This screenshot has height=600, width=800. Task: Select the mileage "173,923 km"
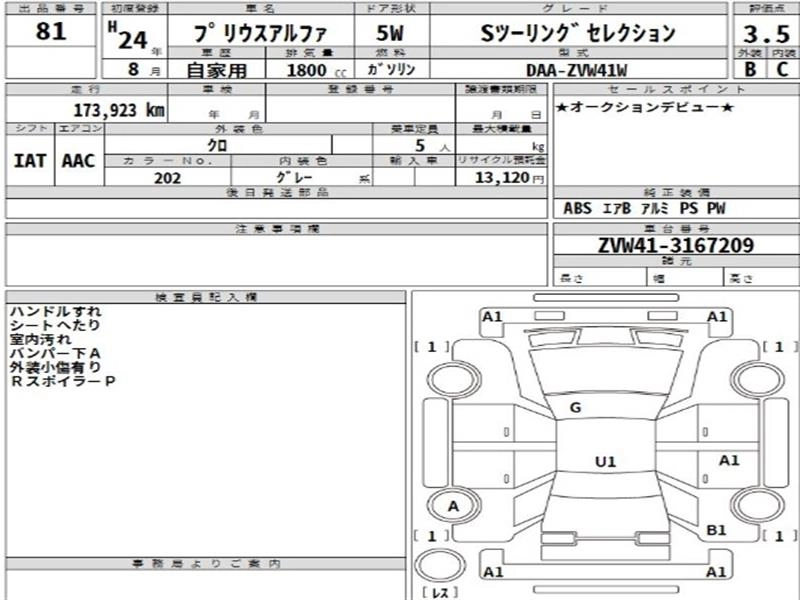(119, 110)
